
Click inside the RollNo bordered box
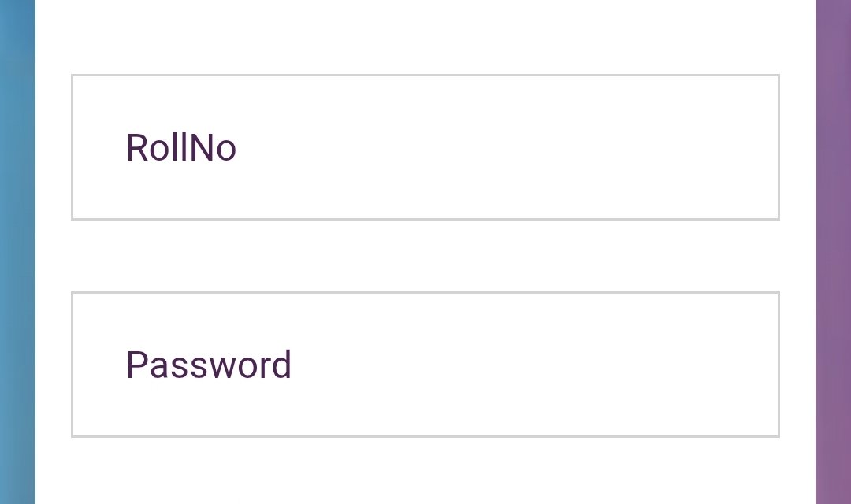coord(425,147)
